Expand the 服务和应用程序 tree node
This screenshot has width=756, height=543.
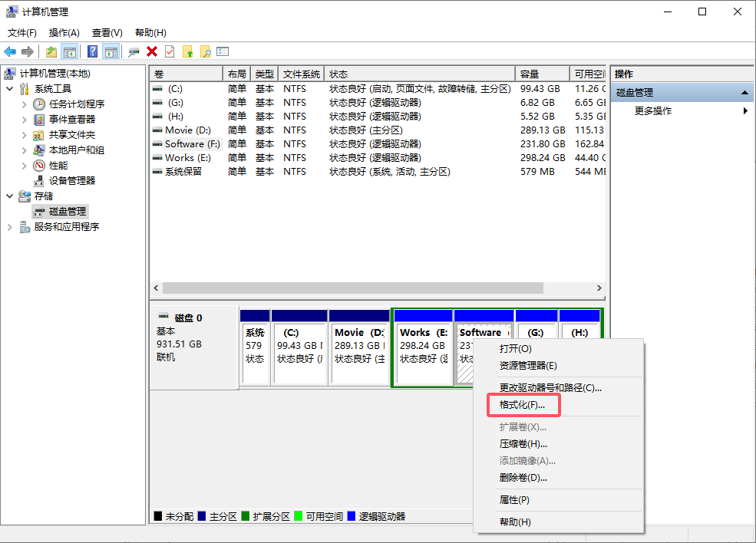(9, 226)
